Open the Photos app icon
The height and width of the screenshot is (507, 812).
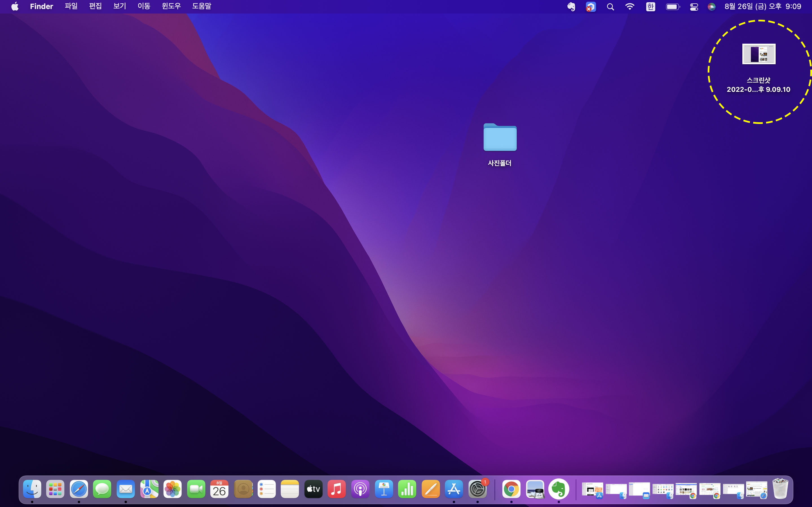click(173, 489)
